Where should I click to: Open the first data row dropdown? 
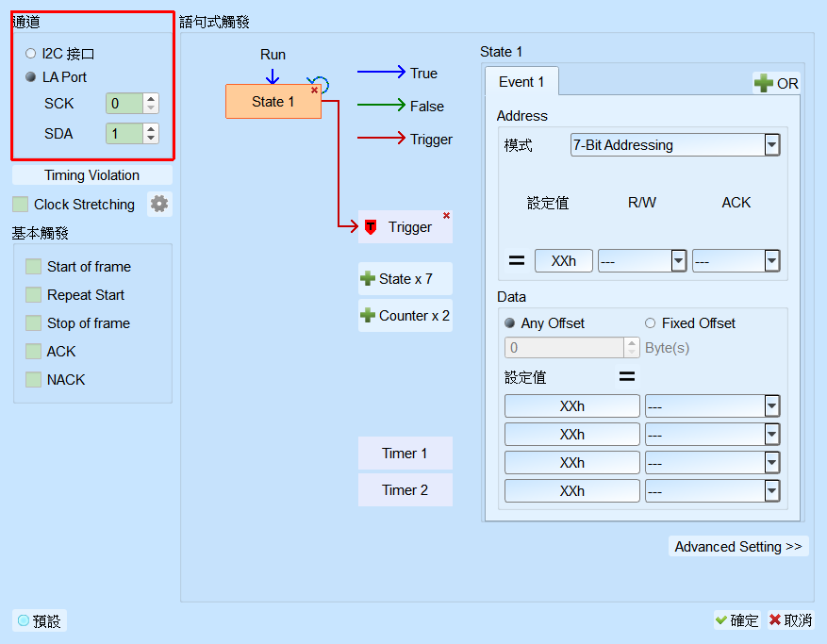[x=713, y=406]
